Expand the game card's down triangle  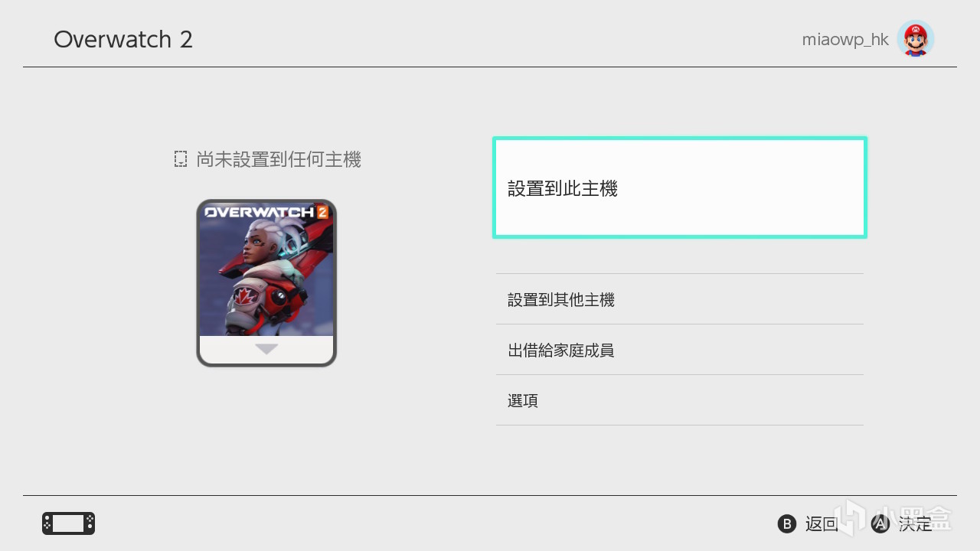[x=266, y=349]
